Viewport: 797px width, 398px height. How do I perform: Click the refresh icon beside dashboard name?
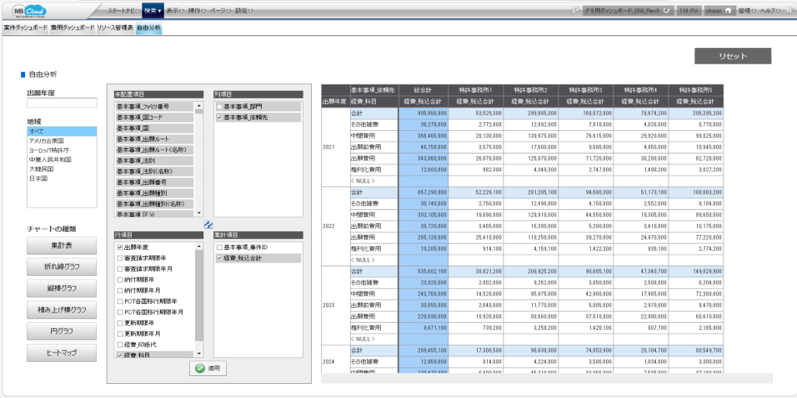pyautogui.click(x=666, y=10)
